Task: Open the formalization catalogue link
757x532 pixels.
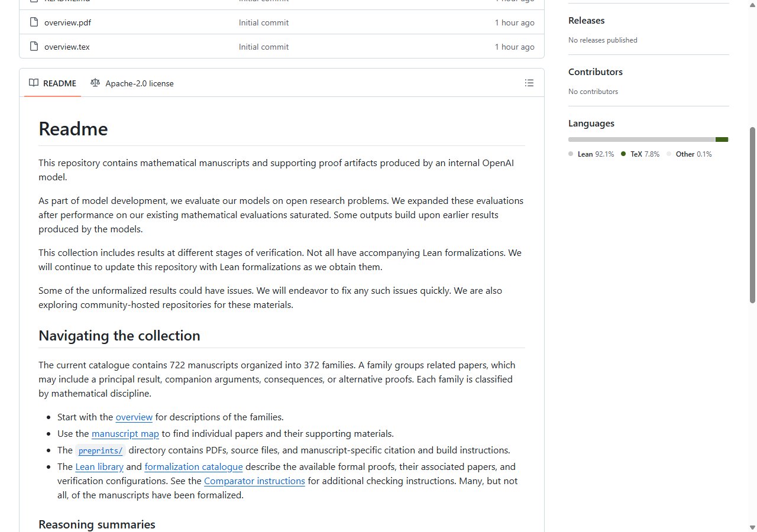Action: tap(193, 466)
